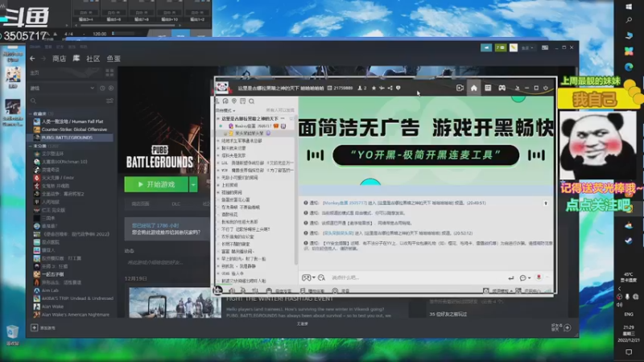Click the green 开始游戏 play button
This screenshot has width=644, height=362.
[x=156, y=185]
